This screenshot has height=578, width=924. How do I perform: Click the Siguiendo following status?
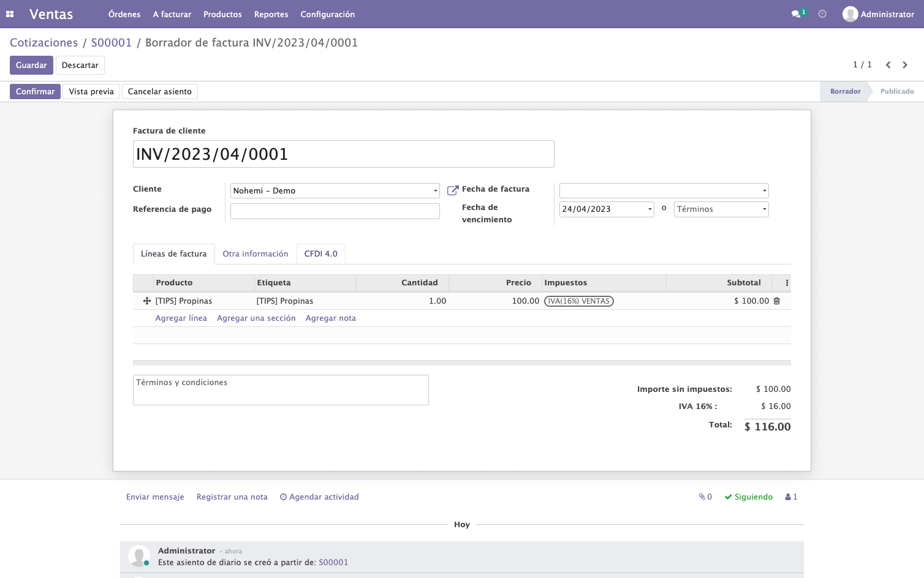pyautogui.click(x=749, y=497)
